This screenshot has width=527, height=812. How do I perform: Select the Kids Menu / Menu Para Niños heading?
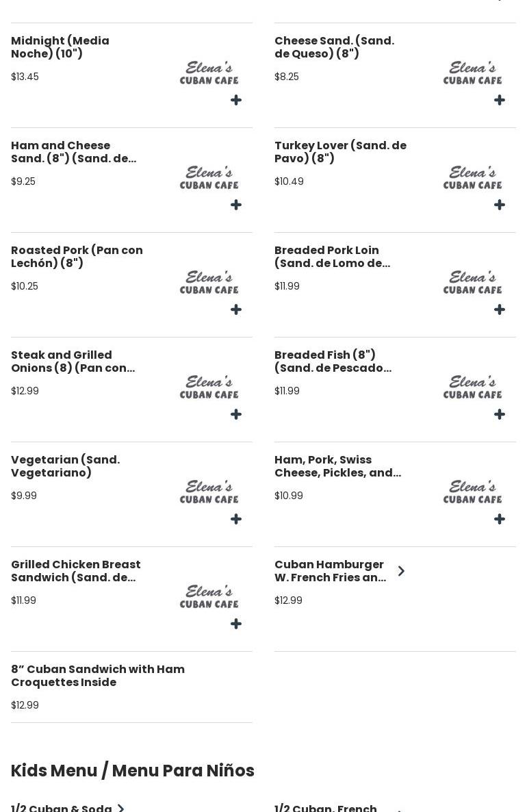tap(133, 771)
